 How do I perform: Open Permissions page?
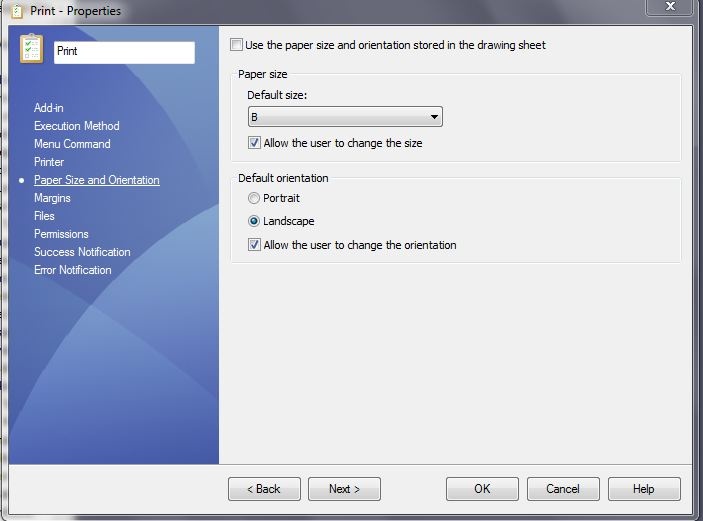coord(61,234)
